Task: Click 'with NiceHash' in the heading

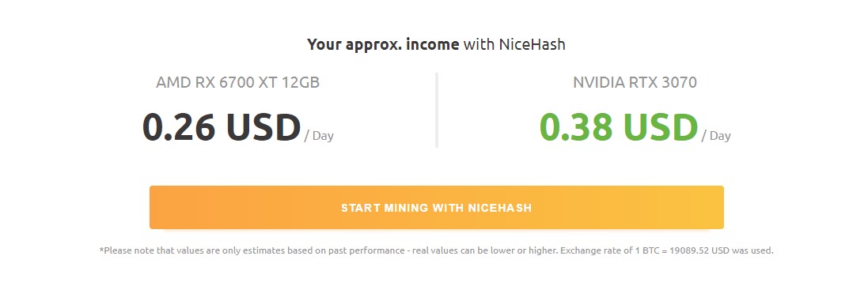Action: (514, 44)
